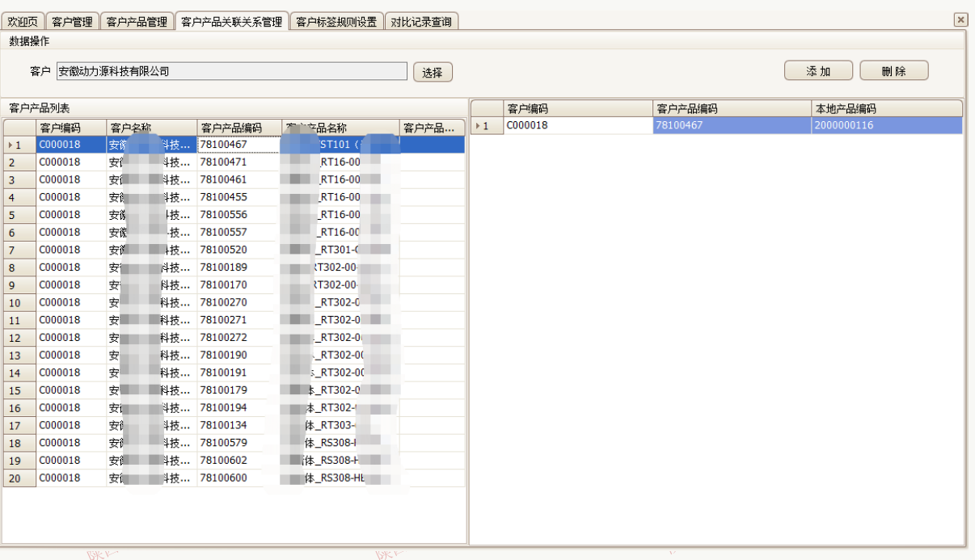Click product code 78100600 in row 20
The width and height of the screenshot is (975, 560).
238,478
